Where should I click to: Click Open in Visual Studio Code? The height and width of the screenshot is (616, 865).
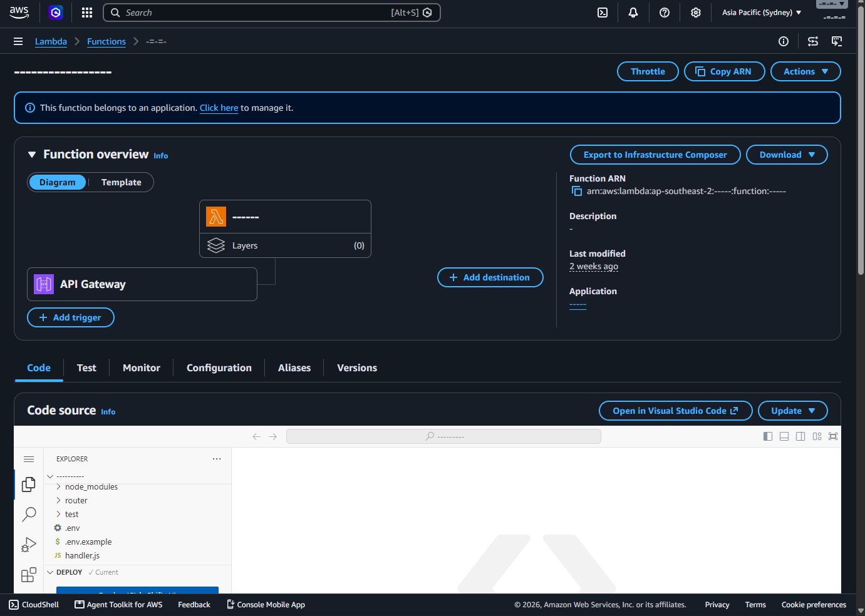coord(676,411)
